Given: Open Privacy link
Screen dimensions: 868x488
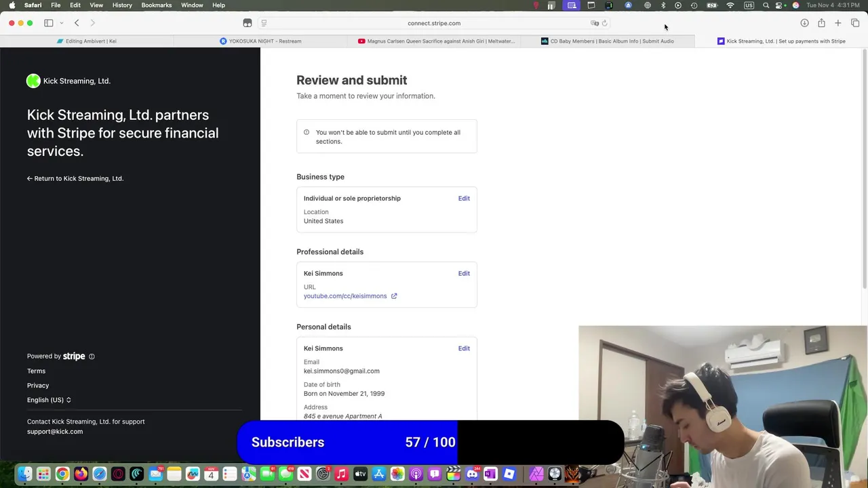Looking at the screenshot, I should coord(38,386).
